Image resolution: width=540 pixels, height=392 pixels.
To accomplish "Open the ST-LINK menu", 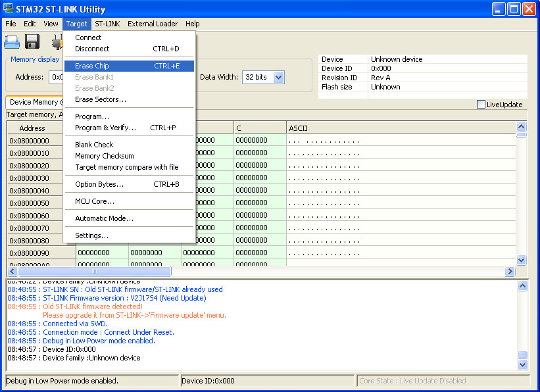I will (107, 24).
